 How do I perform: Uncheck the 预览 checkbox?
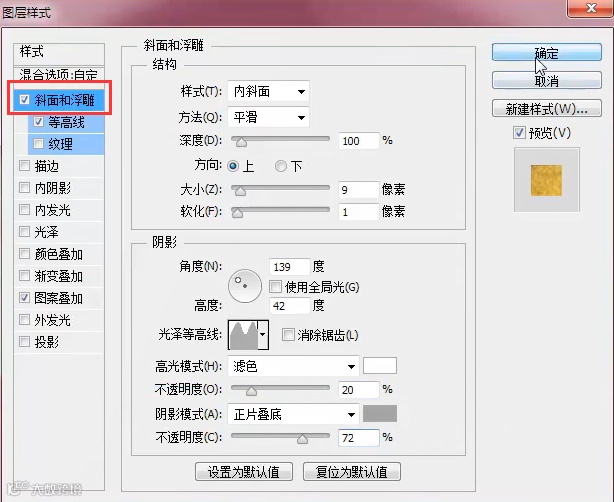[x=519, y=133]
